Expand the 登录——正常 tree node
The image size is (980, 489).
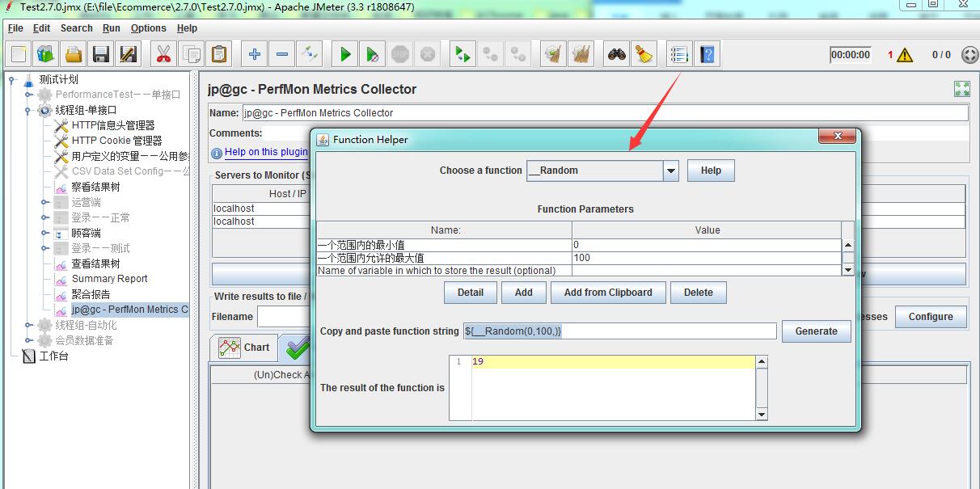tap(45, 218)
